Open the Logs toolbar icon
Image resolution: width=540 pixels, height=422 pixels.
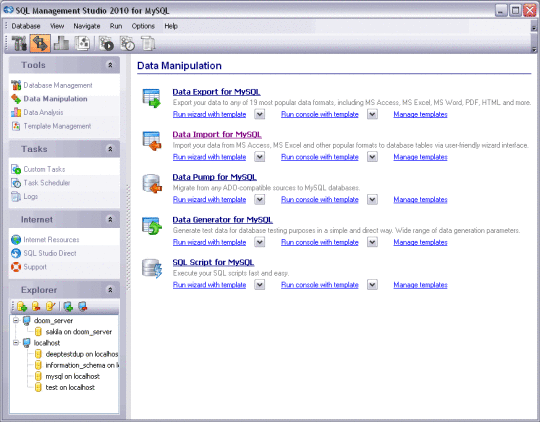coord(148,43)
